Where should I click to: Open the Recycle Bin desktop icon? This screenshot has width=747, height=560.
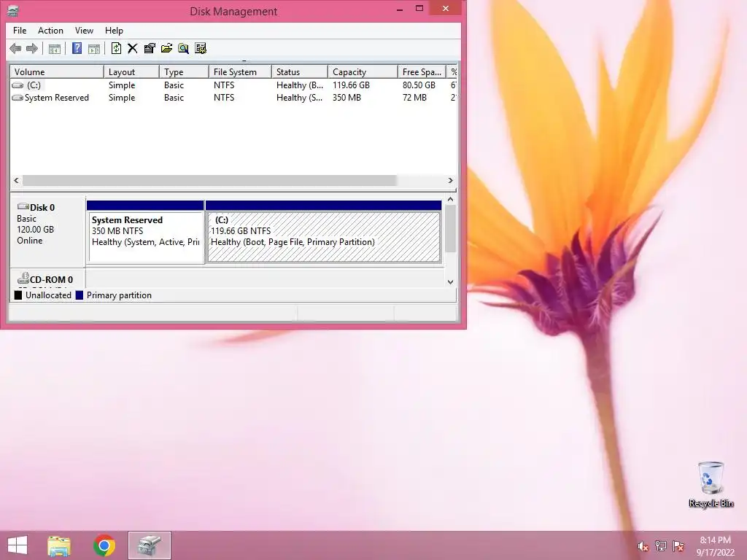711,484
